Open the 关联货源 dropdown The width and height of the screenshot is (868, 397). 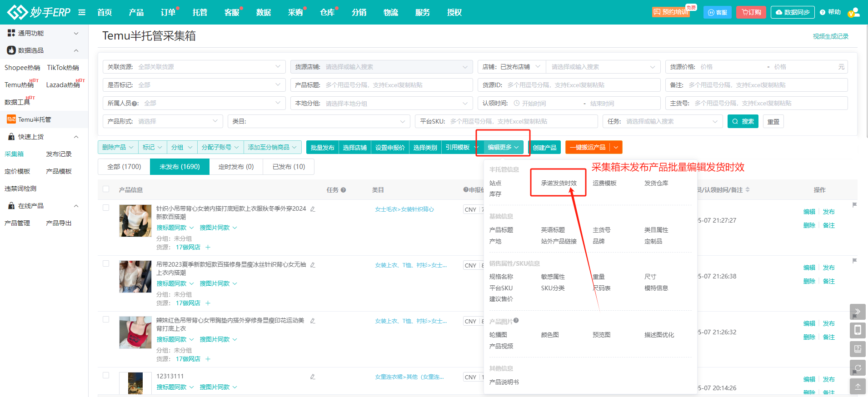[194, 67]
